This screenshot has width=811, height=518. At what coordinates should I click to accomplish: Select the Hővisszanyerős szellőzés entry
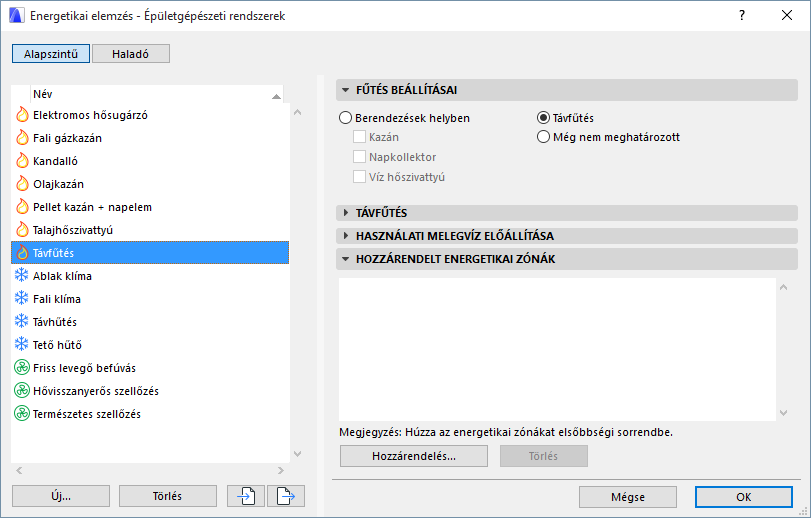tap(150, 390)
